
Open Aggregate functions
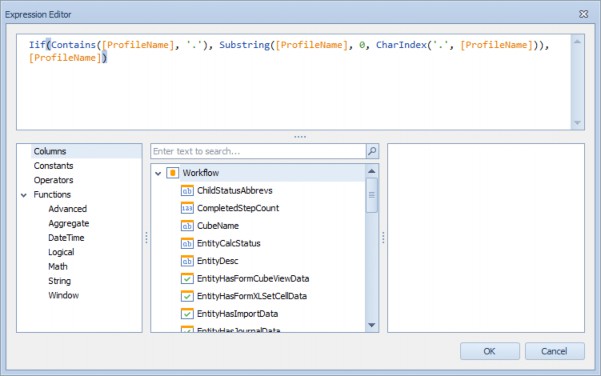coord(69,223)
